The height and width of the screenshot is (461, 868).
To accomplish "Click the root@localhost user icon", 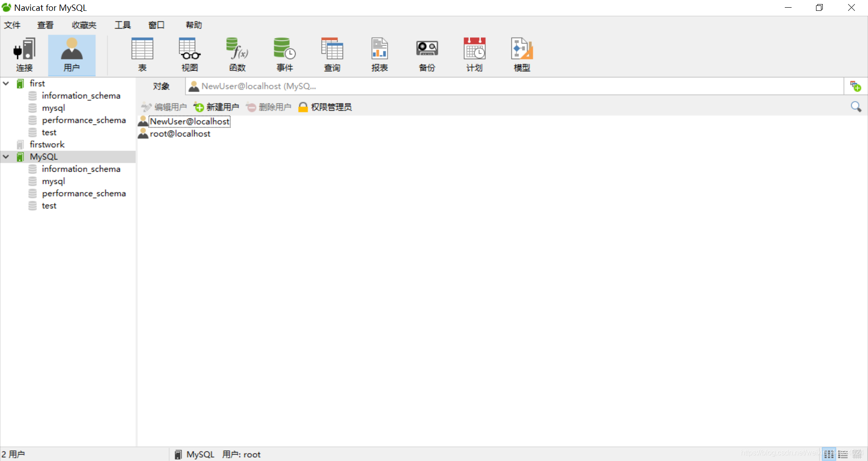I will click(x=143, y=134).
